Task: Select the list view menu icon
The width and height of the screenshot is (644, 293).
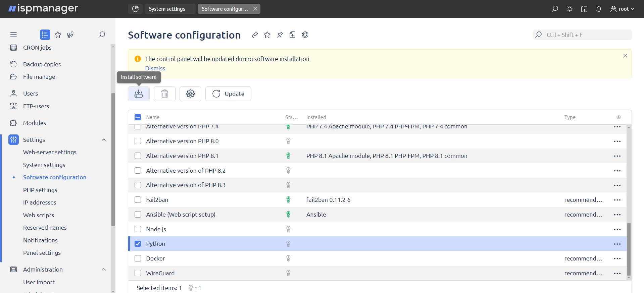Action: coord(45,35)
